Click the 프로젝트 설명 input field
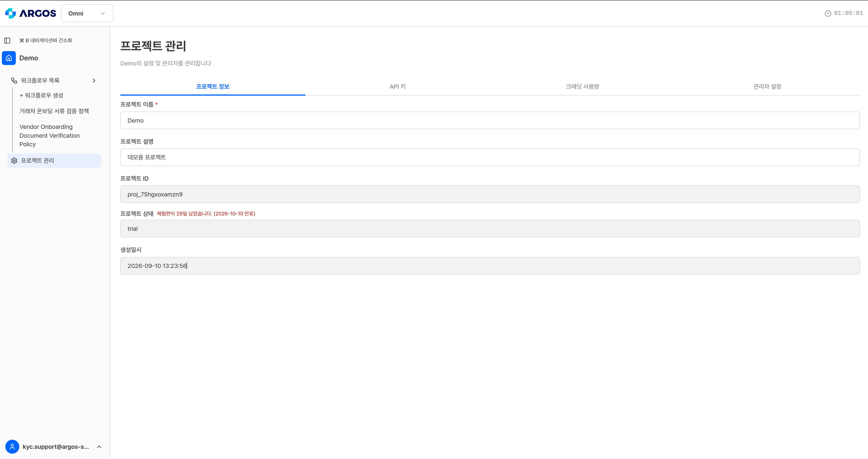The width and height of the screenshot is (868, 459). click(490, 157)
